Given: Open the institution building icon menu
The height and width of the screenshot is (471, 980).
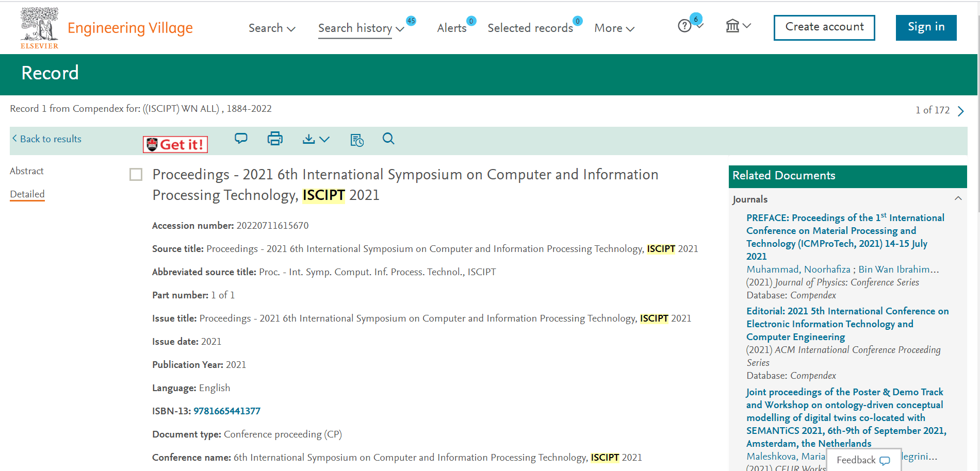Looking at the screenshot, I should (738, 26).
